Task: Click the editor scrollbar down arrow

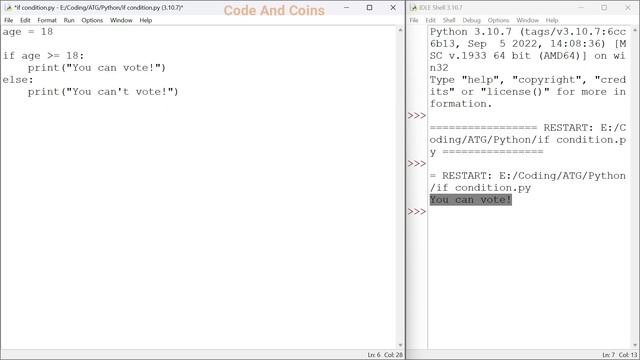Action: pyautogui.click(x=400, y=345)
